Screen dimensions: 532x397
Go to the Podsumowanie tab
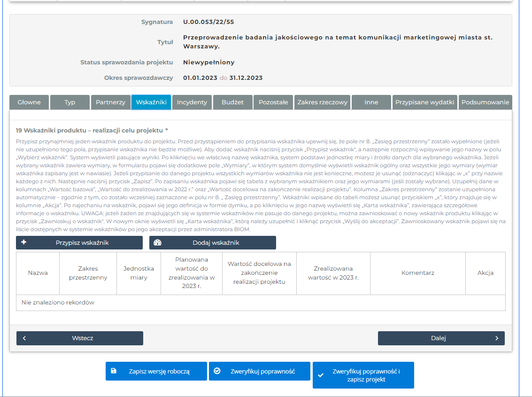(x=485, y=102)
